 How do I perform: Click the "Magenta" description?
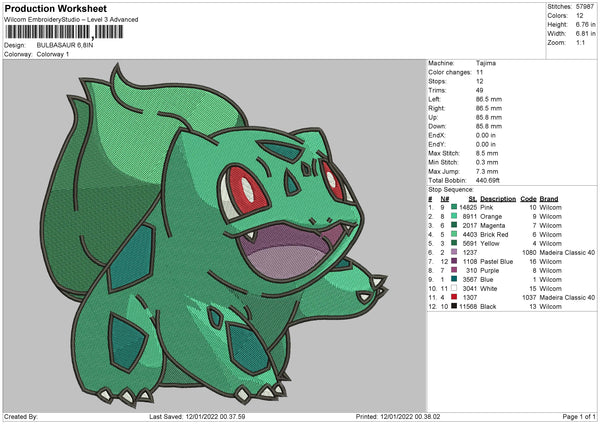[492, 225]
